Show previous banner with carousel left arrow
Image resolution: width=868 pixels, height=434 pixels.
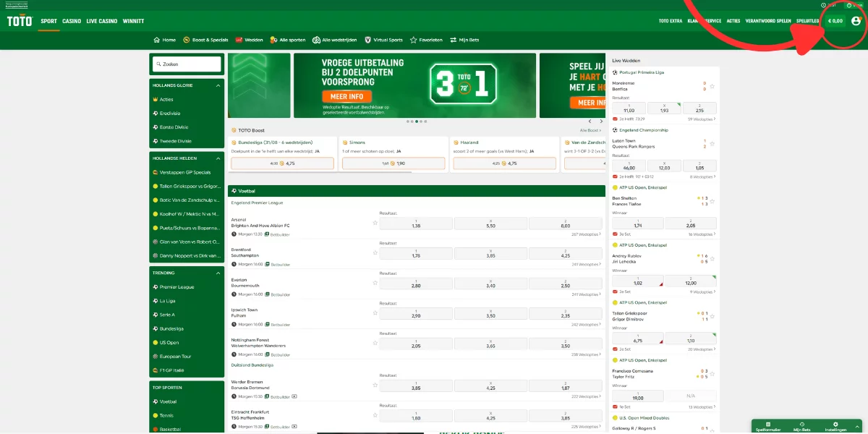(590, 122)
